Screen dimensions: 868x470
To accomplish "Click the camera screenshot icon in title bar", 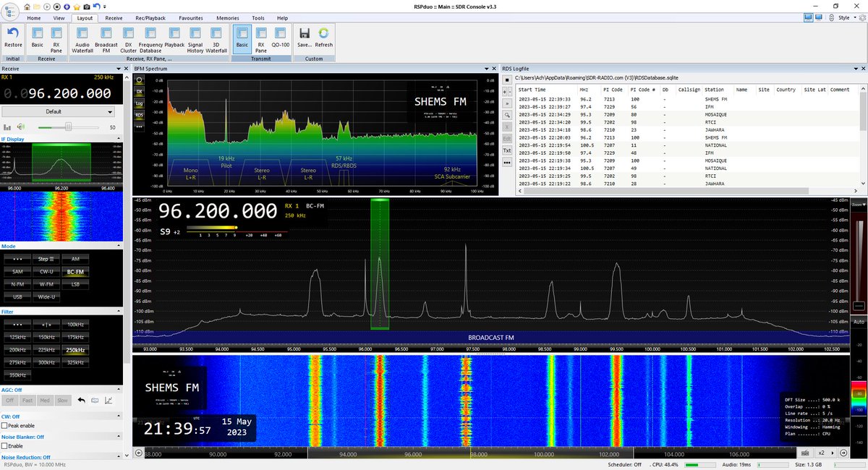I will [x=86, y=6].
